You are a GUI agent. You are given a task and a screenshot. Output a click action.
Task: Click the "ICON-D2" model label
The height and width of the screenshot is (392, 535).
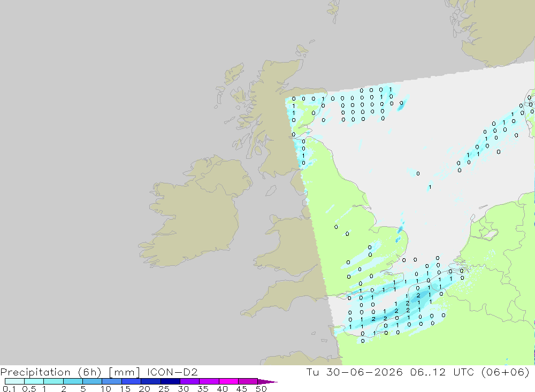coord(172,372)
